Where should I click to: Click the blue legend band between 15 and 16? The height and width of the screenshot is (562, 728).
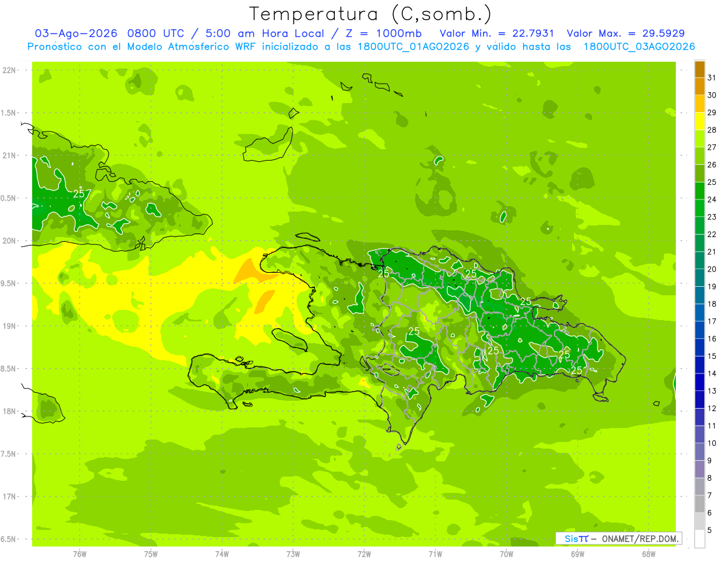point(699,347)
